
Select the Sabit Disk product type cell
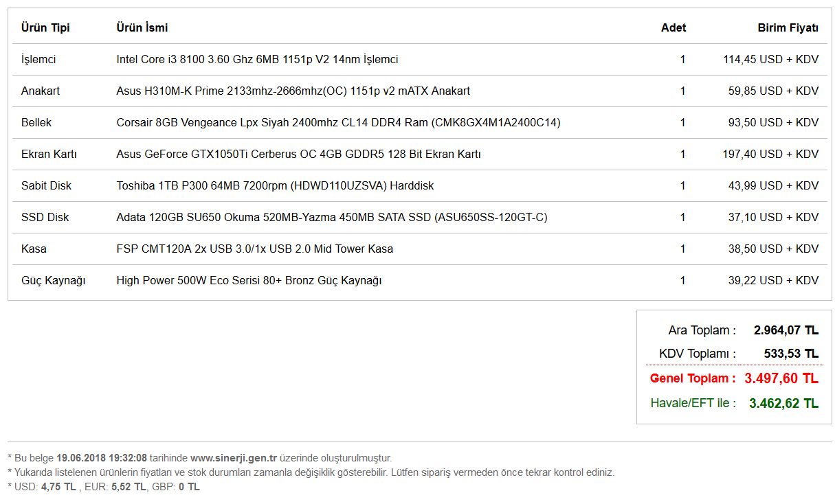tap(46, 186)
